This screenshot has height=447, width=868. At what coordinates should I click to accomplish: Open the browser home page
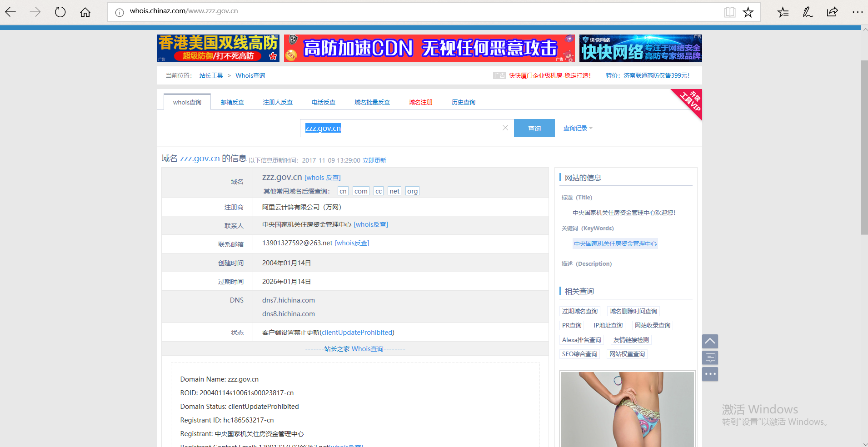coord(85,12)
